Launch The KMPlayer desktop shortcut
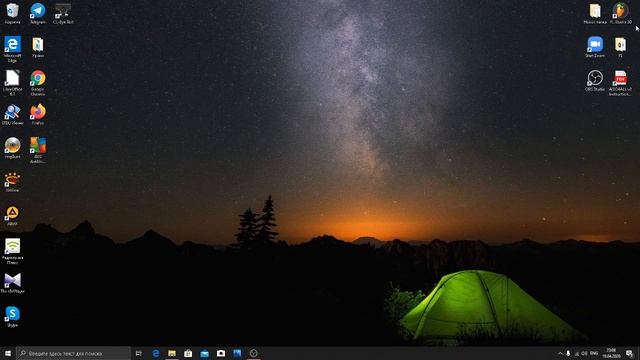This screenshot has height=360, width=640. pyautogui.click(x=12, y=283)
